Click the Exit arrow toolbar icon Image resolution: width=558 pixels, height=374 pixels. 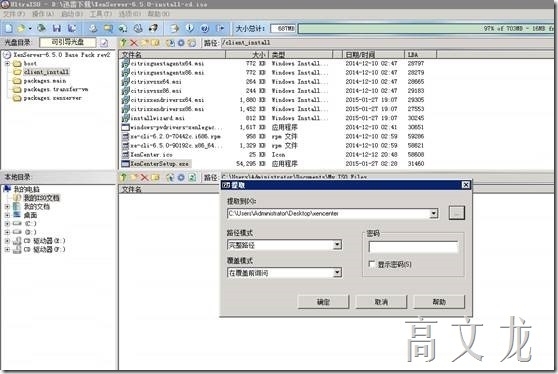tap(220, 28)
